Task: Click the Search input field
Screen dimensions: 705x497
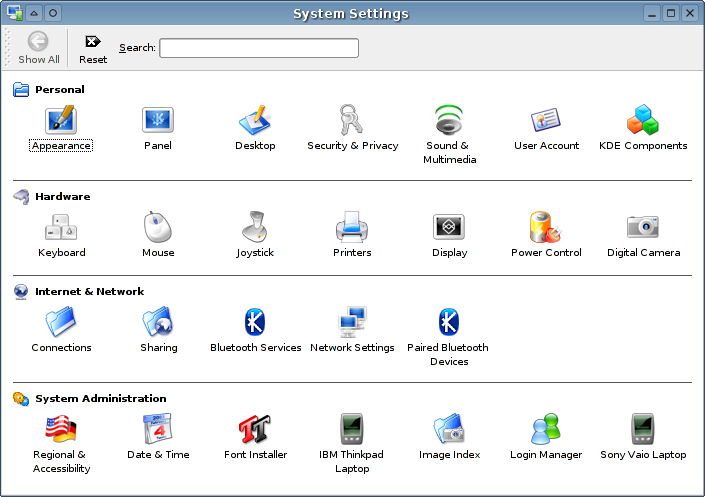Action: [258, 48]
